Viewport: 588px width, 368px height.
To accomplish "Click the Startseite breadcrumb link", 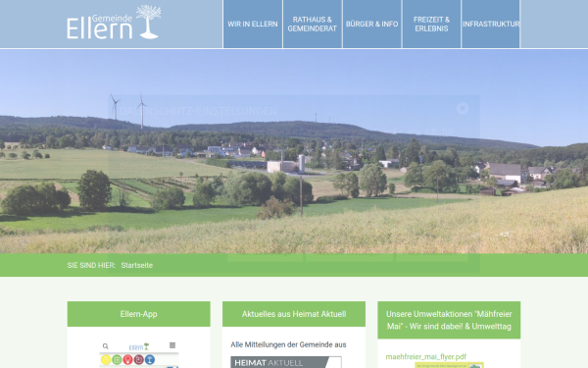I will pos(137,266).
